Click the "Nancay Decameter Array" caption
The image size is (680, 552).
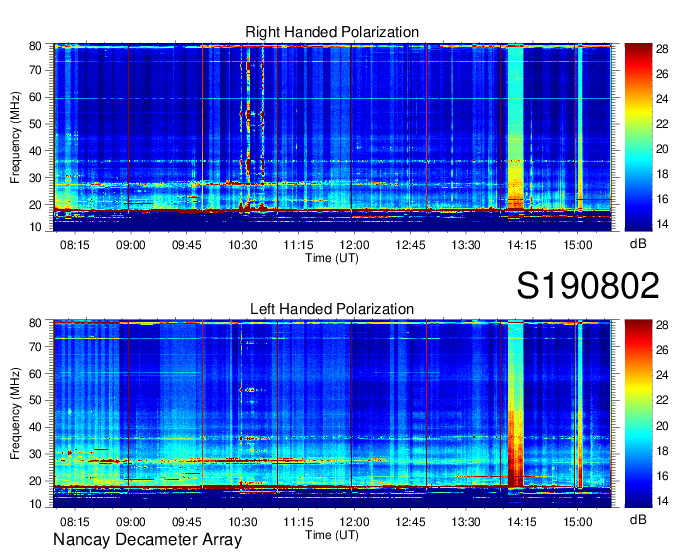147,539
